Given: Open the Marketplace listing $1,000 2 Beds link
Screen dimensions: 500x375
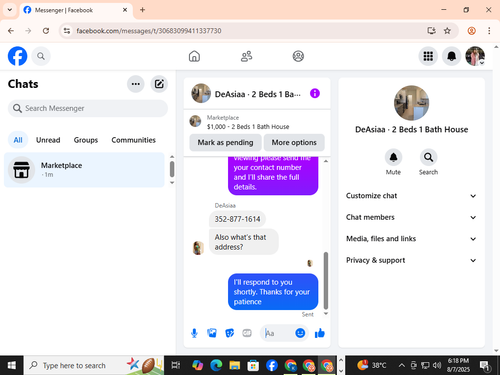Looking at the screenshot, I should (248, 127).
